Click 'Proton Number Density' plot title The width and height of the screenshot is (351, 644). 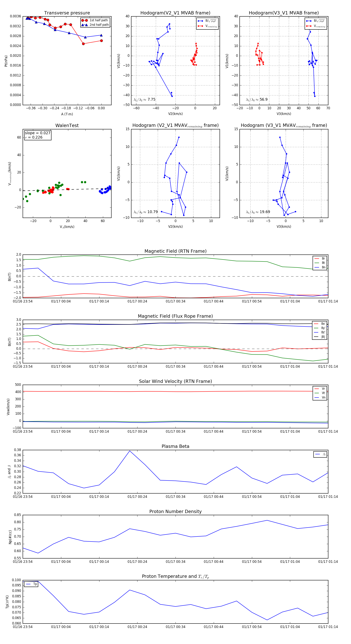tap(175, 511)
